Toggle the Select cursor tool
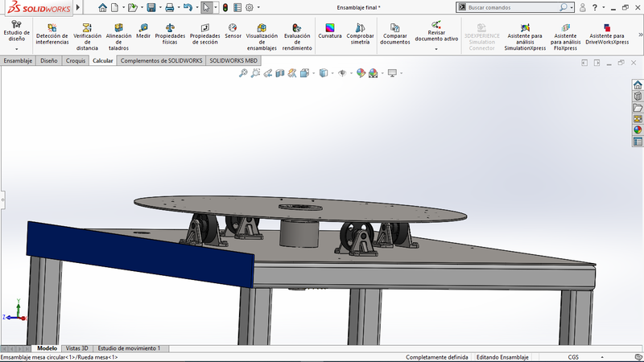The image size is (644, 362). 207,7
